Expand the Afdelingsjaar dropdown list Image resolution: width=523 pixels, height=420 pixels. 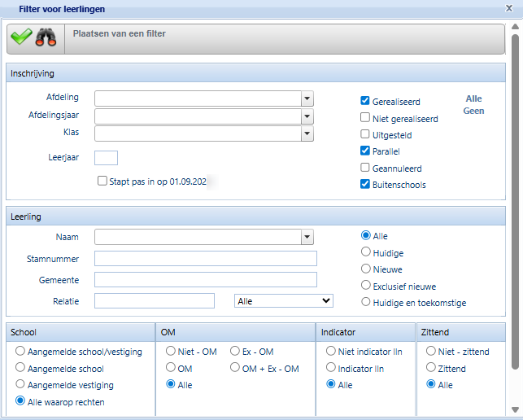307,116
